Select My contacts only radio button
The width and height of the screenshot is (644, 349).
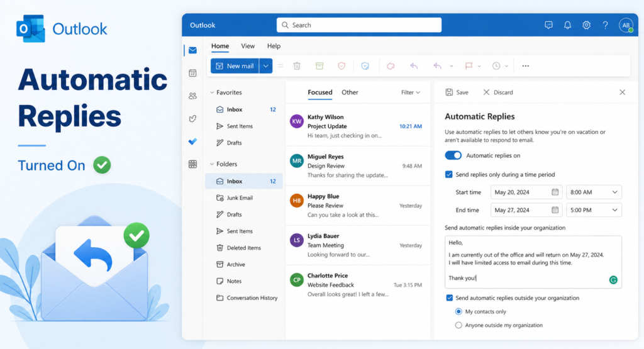[x=458, y=312]
